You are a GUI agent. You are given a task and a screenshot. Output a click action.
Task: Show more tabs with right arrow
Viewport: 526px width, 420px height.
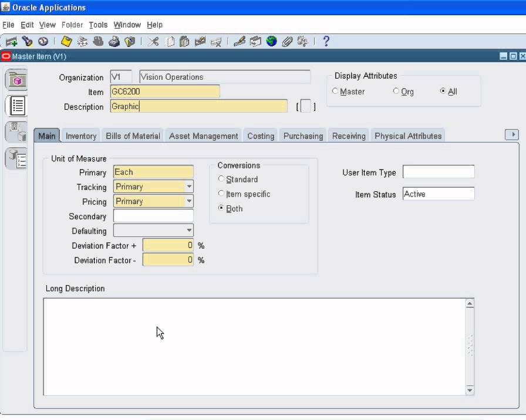pos(512,135)
